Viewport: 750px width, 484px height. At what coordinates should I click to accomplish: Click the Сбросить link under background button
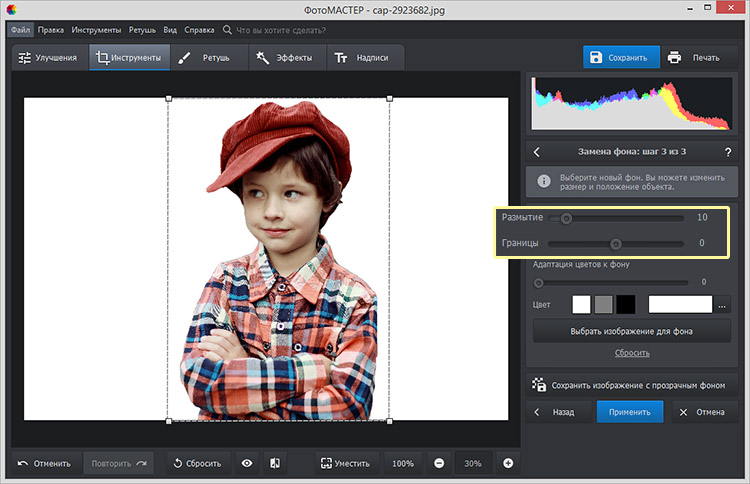[631, 353]
